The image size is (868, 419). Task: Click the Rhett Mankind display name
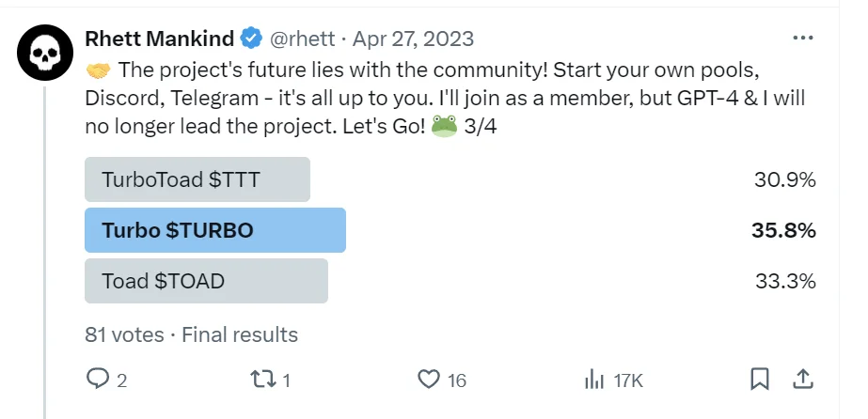click(160, 39)
